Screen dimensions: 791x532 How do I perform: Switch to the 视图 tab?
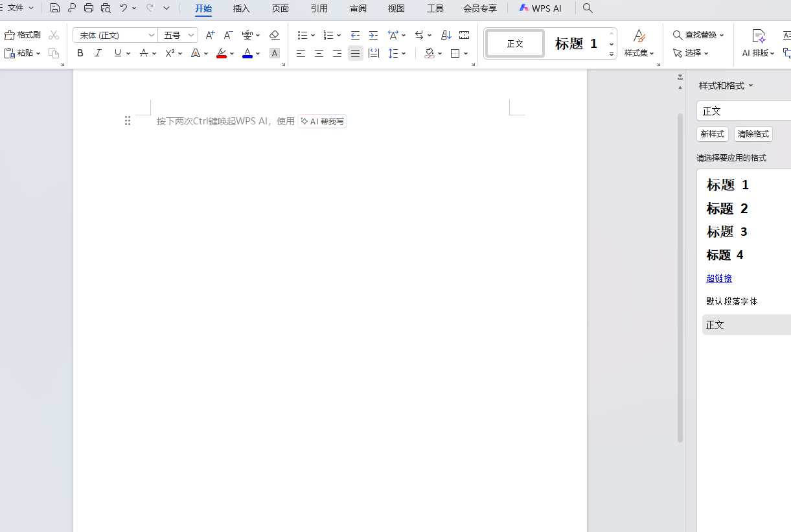[396, 8]
